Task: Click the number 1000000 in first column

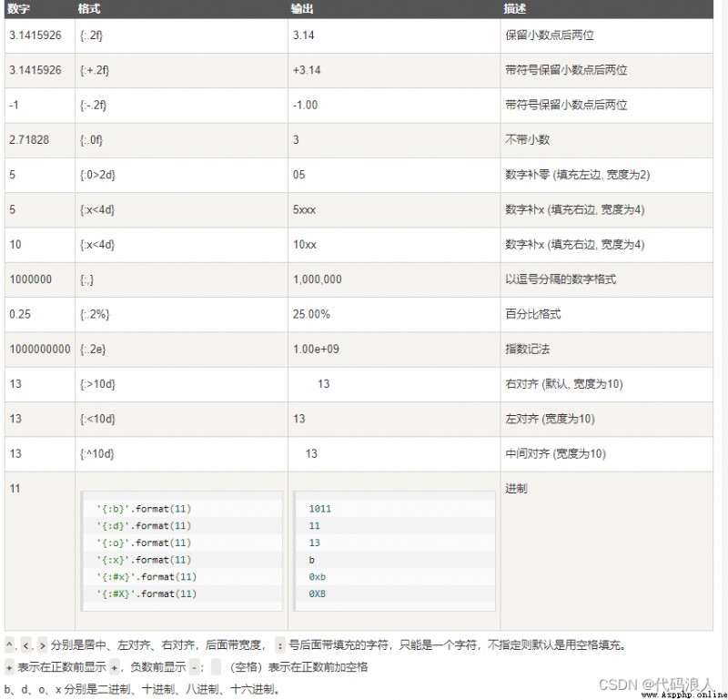Action: (x=31, y=279)
